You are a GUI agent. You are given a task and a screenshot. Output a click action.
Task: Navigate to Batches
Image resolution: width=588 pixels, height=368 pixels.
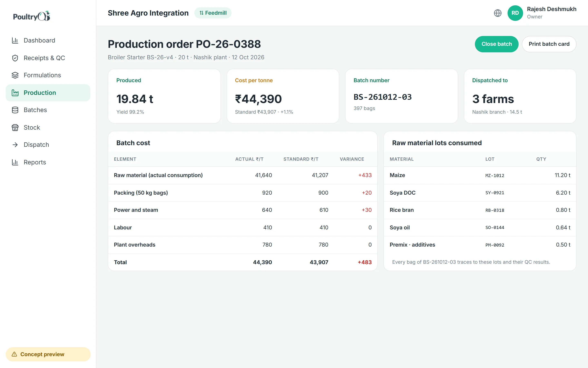[x=48, y=110]
